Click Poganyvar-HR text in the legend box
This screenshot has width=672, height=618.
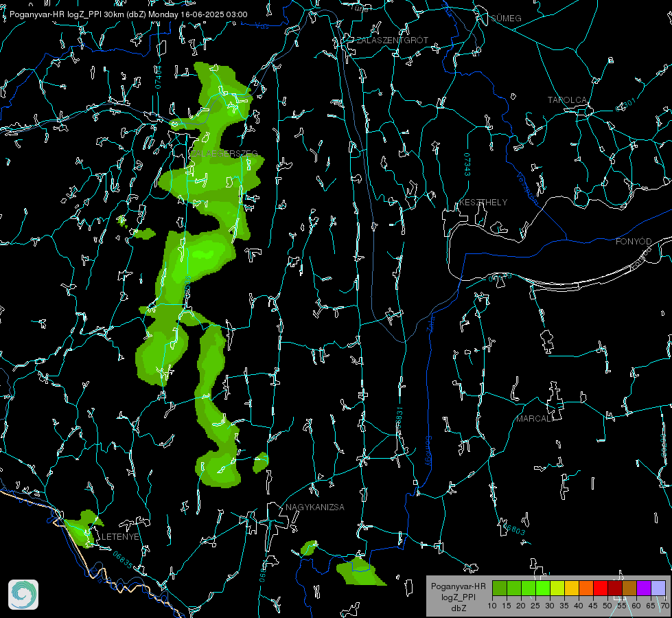pyautogui.click(x=458, y=586)
